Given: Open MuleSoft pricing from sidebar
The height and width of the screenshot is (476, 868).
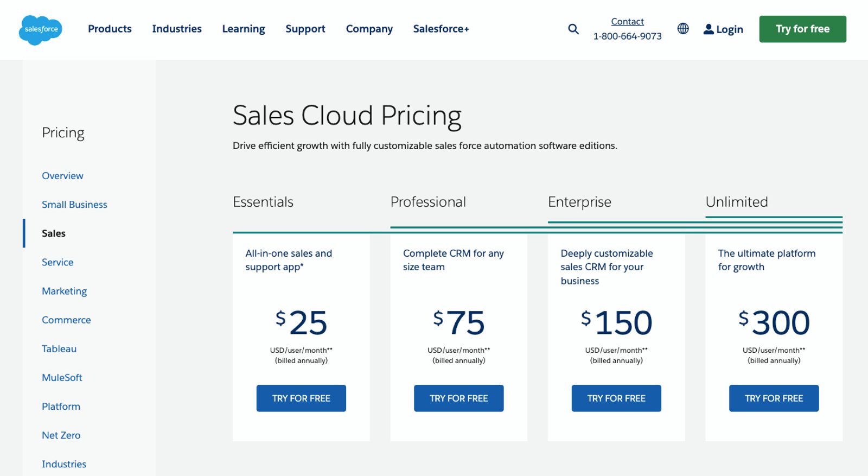Looking at the screenshot, I should coord(62,378).
